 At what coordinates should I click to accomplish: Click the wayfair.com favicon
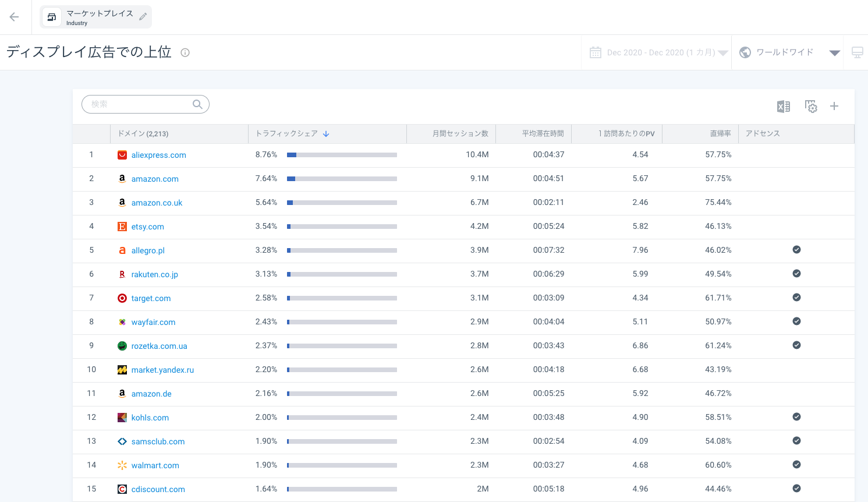click(x=122, y=322)
